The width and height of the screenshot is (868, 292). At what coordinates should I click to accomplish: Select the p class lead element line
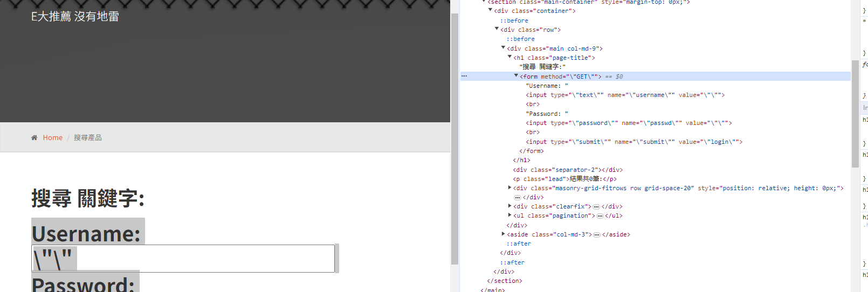click(x=564, y=179)
